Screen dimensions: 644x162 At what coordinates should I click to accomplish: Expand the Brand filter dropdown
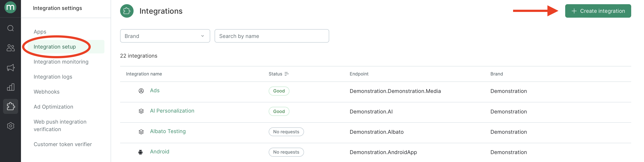(165, 36)
